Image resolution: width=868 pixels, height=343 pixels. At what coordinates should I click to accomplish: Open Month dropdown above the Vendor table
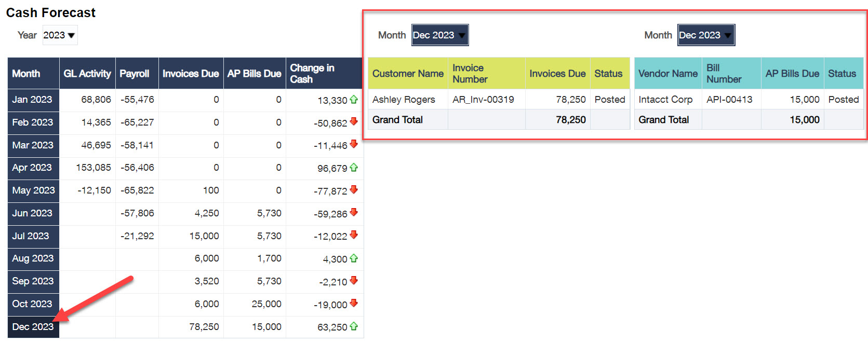(705, 35)
